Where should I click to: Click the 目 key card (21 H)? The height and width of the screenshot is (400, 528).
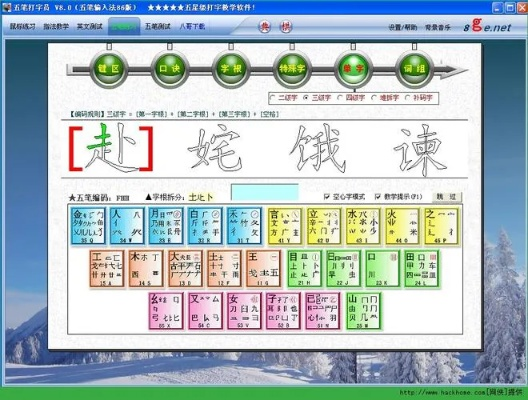[x=304, y=269]
